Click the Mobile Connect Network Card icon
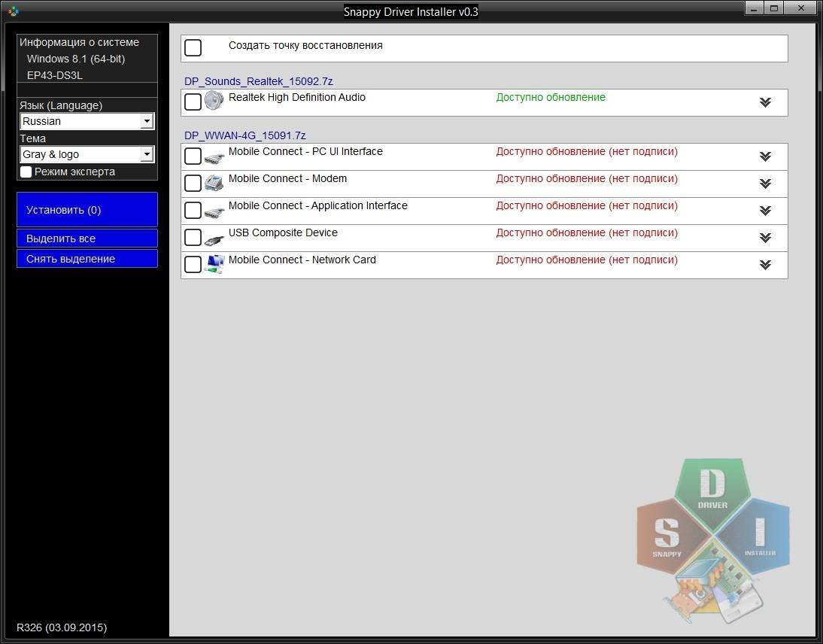This screenshot has width=823, height=644. click(x=214, y=264)
